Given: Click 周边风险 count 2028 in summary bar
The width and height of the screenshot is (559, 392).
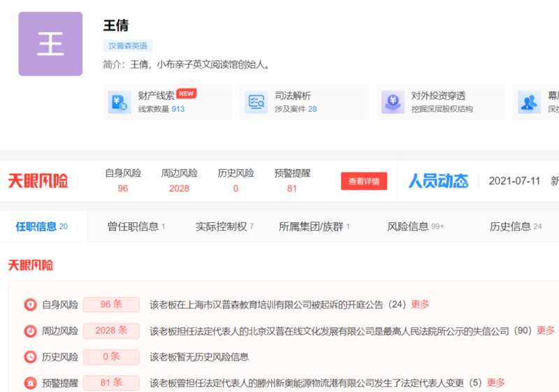Looking at the screenshot, I should [x=180, y=189].
